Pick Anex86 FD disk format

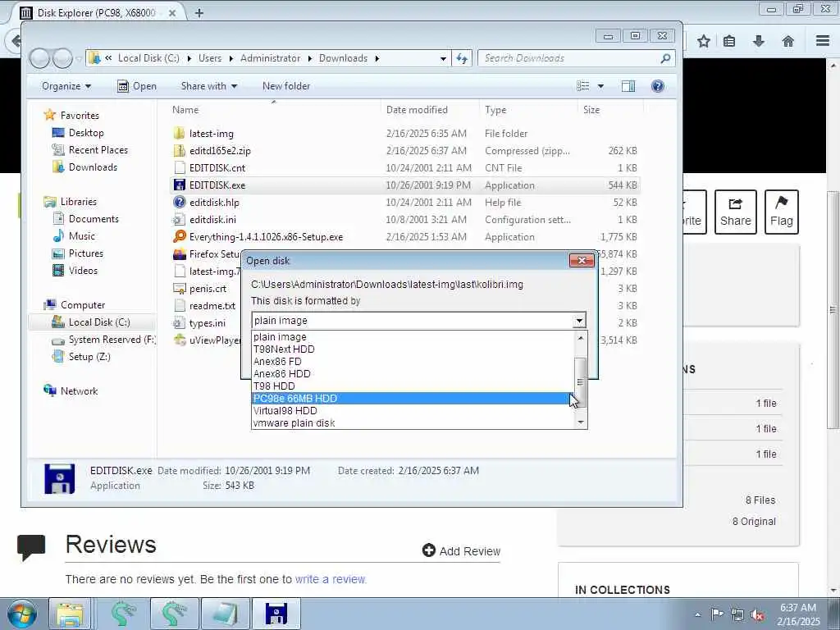tap(412, 362)
